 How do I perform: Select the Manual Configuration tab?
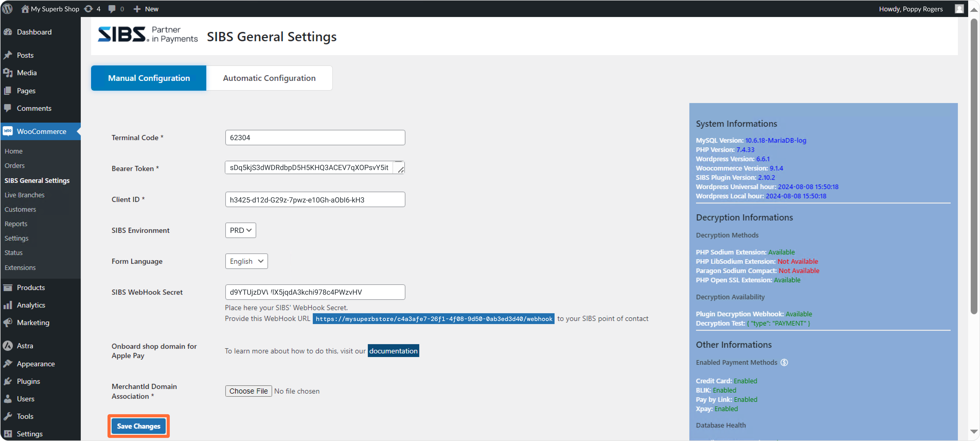tap(149, 78)
